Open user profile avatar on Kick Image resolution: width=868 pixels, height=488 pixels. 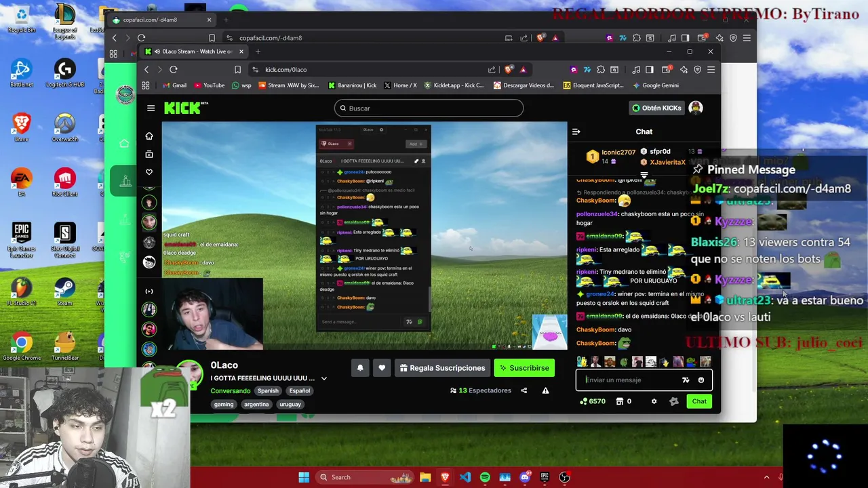(695, 108)
